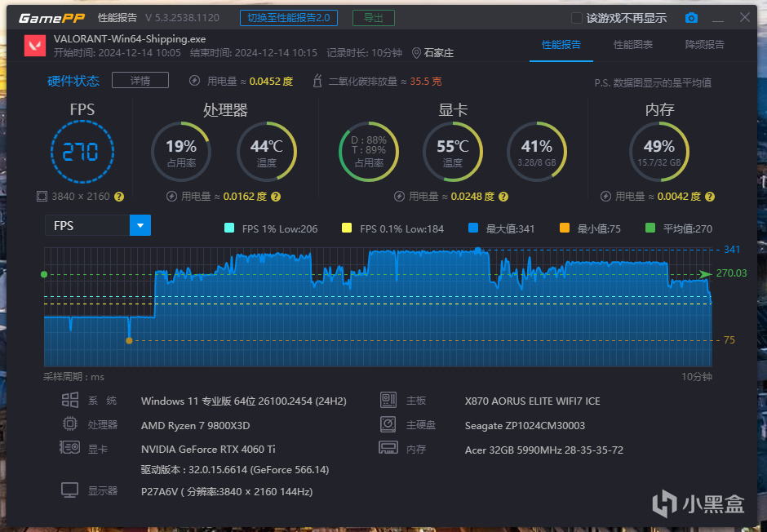This screenshot has width=767, height=532.
Task: Click the 270.03 average value label
Action: [731, 273]
